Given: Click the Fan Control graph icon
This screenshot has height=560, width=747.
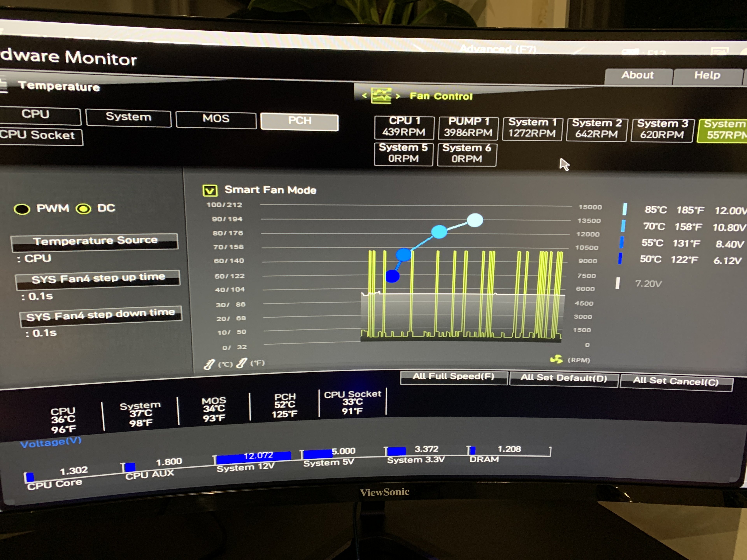Looking at the screenshot, I should coord(381,95).
